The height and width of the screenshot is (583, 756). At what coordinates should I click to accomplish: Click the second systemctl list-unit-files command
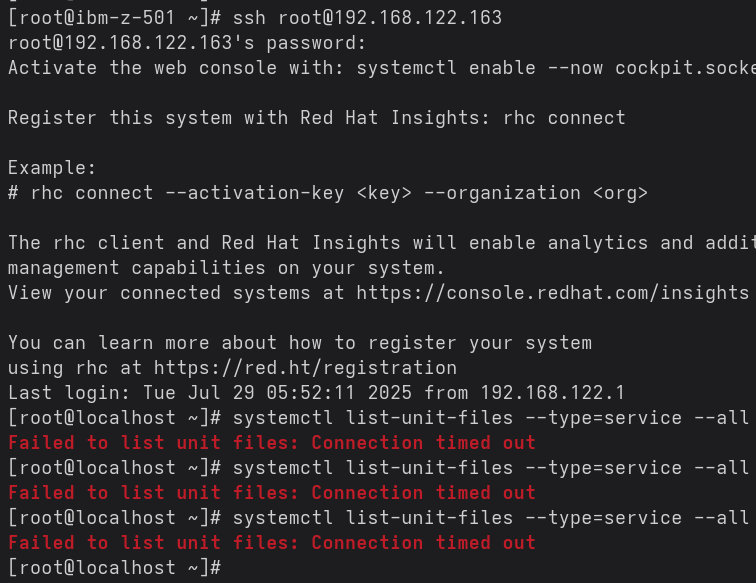point(490,468)
